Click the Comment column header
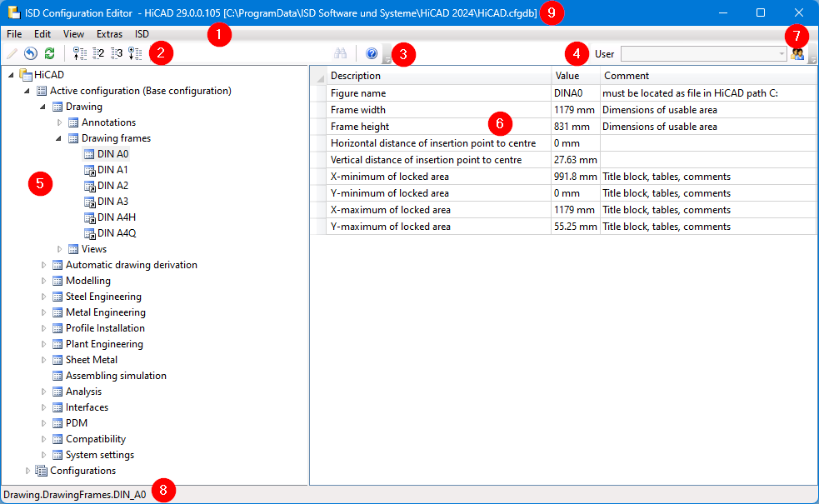Screen dimensions: 819x504 (x=709, y=76)
